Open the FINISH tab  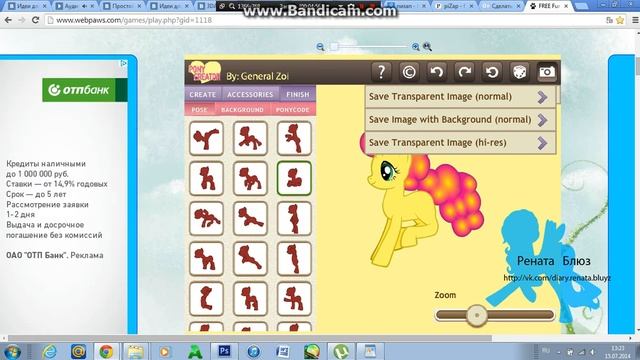(298, 94)
